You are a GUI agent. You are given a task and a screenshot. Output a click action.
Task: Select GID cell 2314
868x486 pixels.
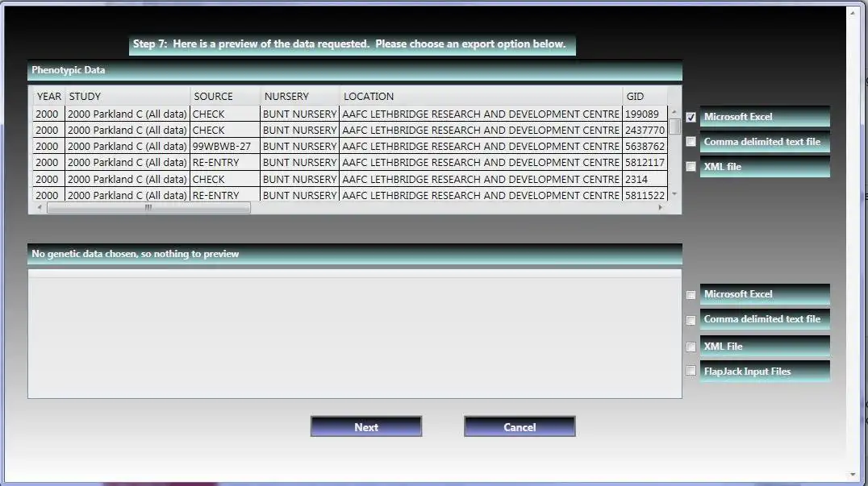[x=645, y=179]
